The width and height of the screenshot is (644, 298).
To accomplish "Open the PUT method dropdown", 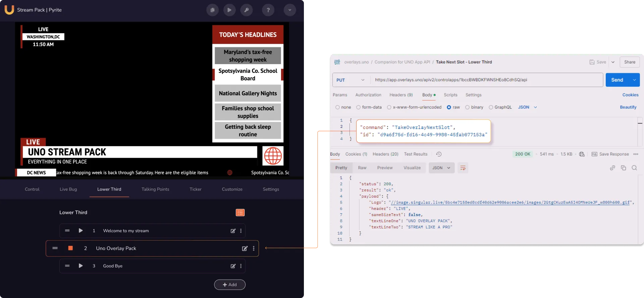I will (351, 80).
